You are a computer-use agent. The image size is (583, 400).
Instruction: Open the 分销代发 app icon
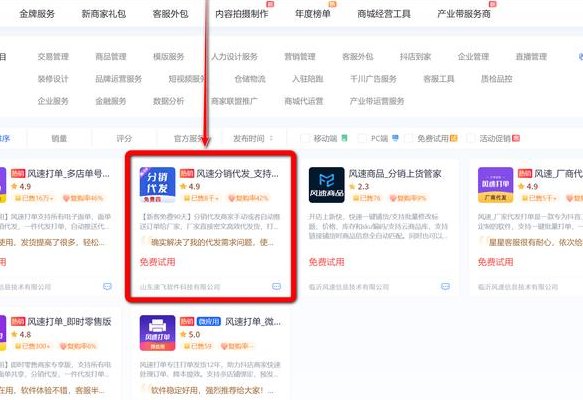[157, 185]
